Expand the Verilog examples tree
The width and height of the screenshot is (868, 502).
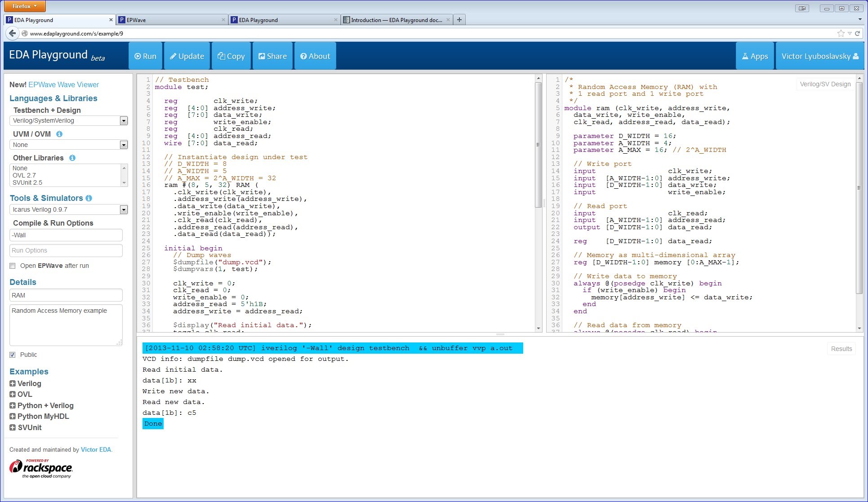point(13,383)
